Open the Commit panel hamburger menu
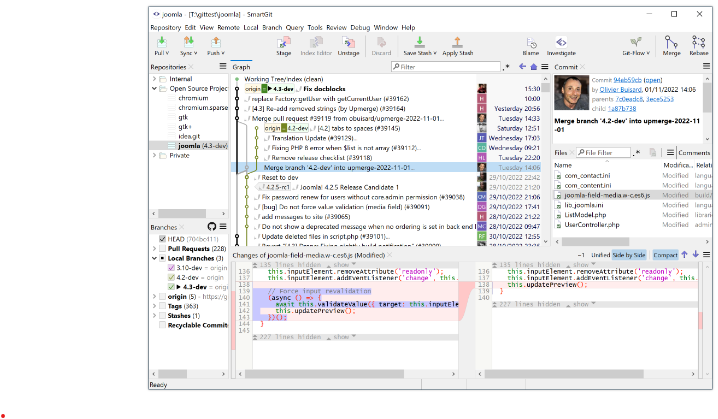Image resolution: width=718 pixels, height=419 pixels. click(x=707, y=67)
